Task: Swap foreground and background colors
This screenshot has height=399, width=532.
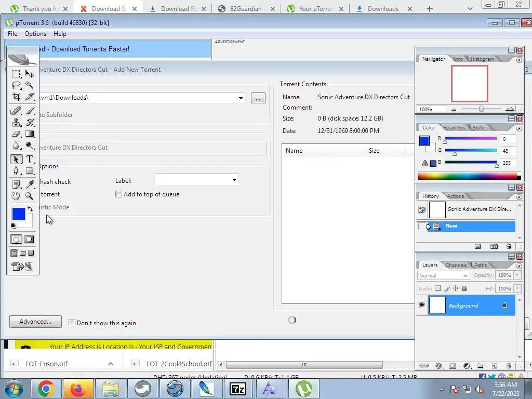Action: pos(30,209)
